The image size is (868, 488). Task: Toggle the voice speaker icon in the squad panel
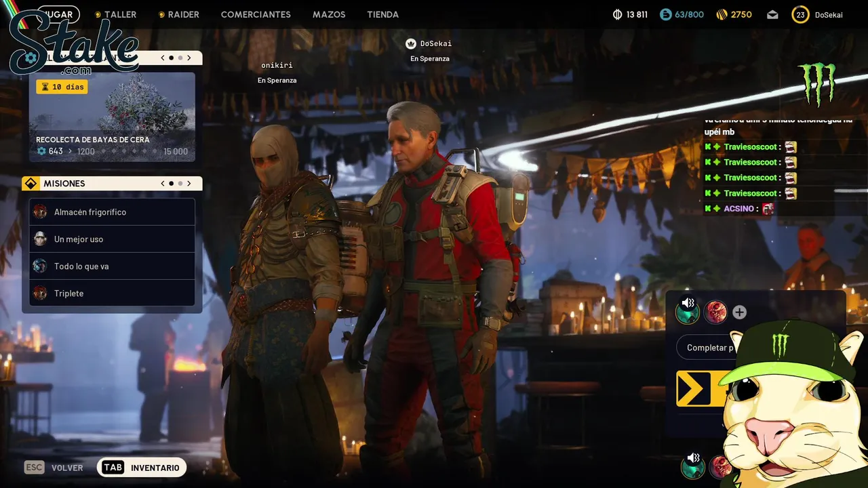[688, 303]
